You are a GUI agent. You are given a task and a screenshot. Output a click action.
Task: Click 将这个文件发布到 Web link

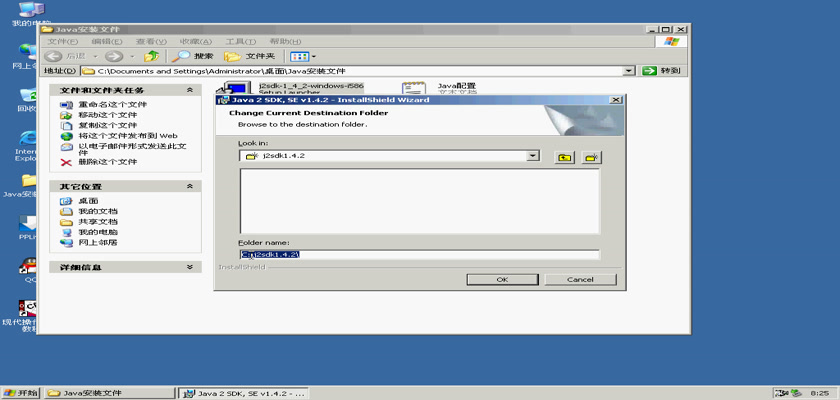128,136
